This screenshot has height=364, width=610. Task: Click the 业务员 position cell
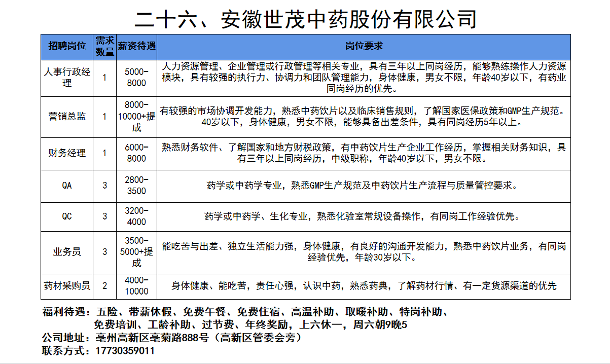(x=67, y=252)
